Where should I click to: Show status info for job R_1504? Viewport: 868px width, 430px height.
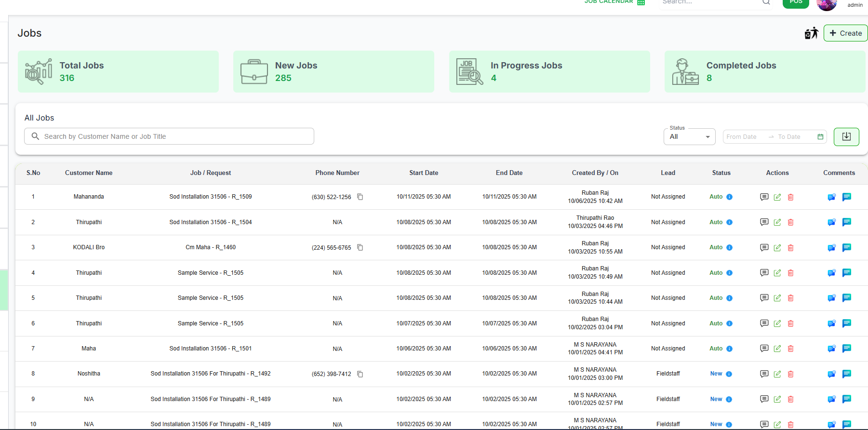coord(729,222)
